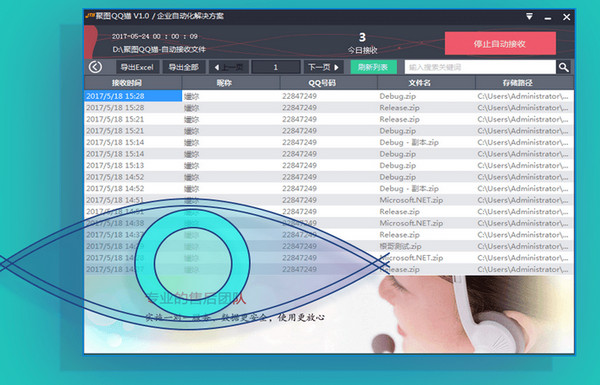Click the 存储路径 column header
Image resolution: width=600 pixels, height=385 pixels.
[525, 83]
